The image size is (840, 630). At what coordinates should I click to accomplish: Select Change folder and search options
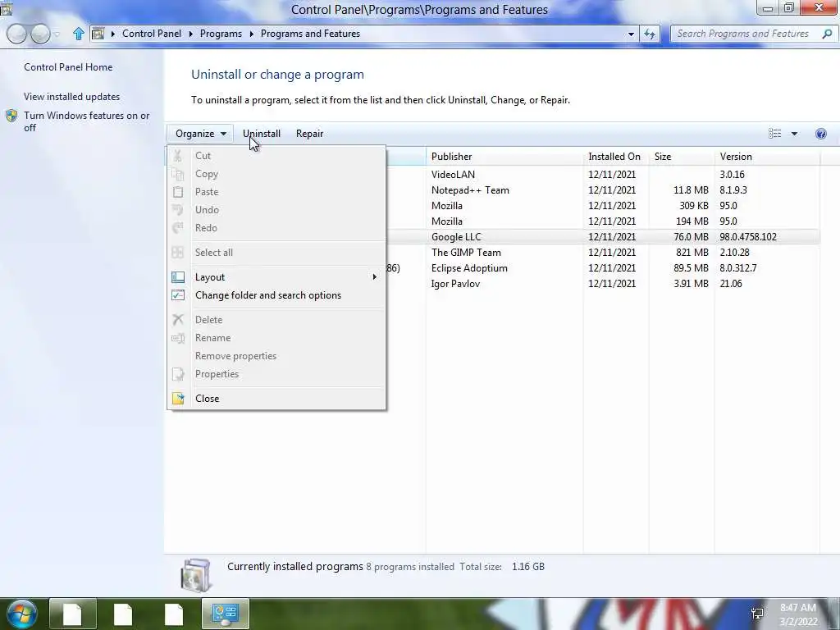click(276, 295)
